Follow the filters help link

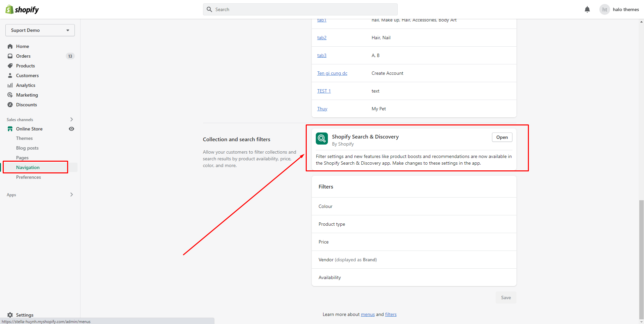[x=391, y=314]
